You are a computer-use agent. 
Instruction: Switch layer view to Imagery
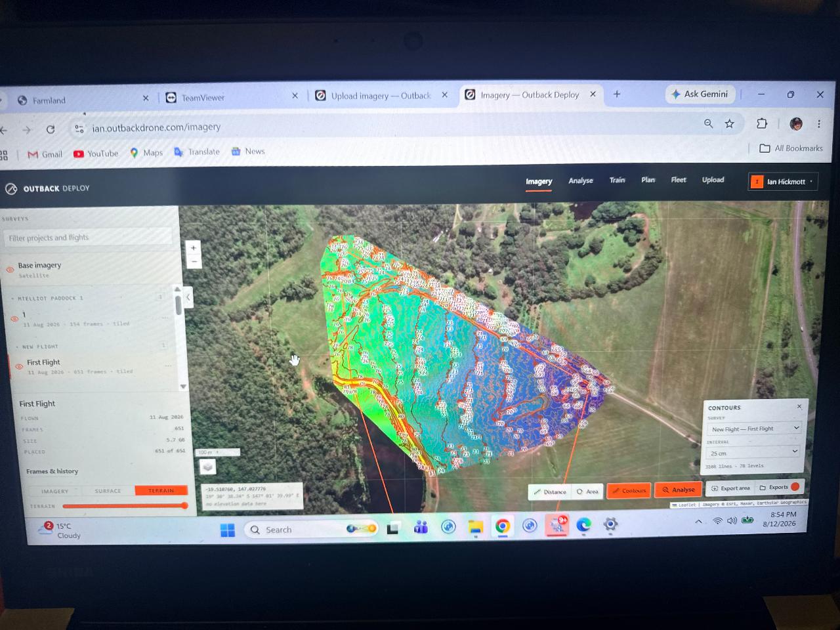tap(54, 491)
